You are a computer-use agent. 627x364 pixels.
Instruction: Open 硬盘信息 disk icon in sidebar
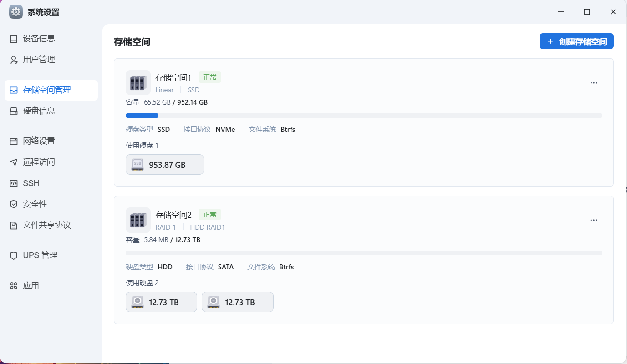14,111
